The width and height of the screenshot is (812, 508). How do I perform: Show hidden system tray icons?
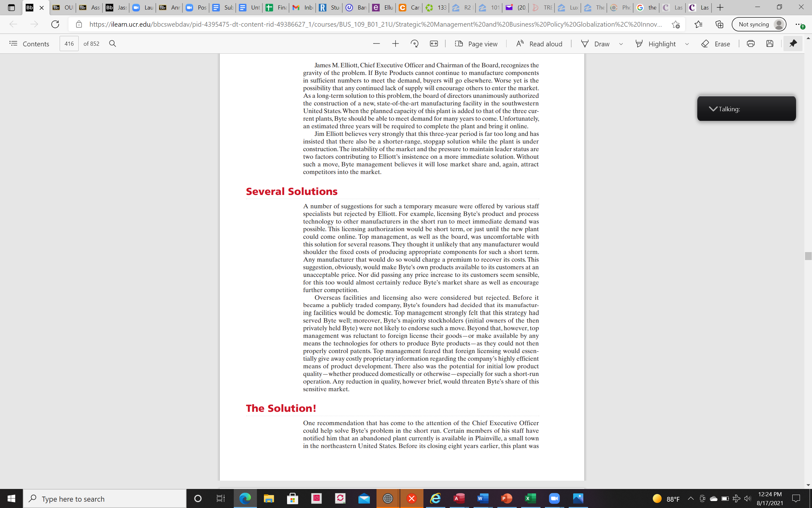tap(691, 498)
